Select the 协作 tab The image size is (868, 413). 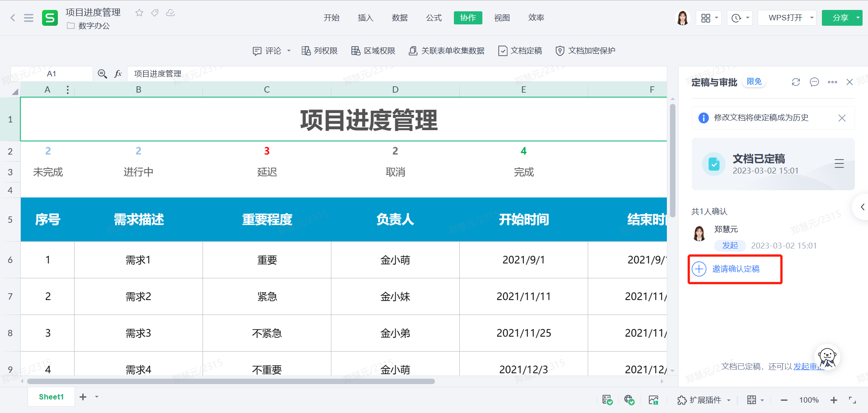468,18
